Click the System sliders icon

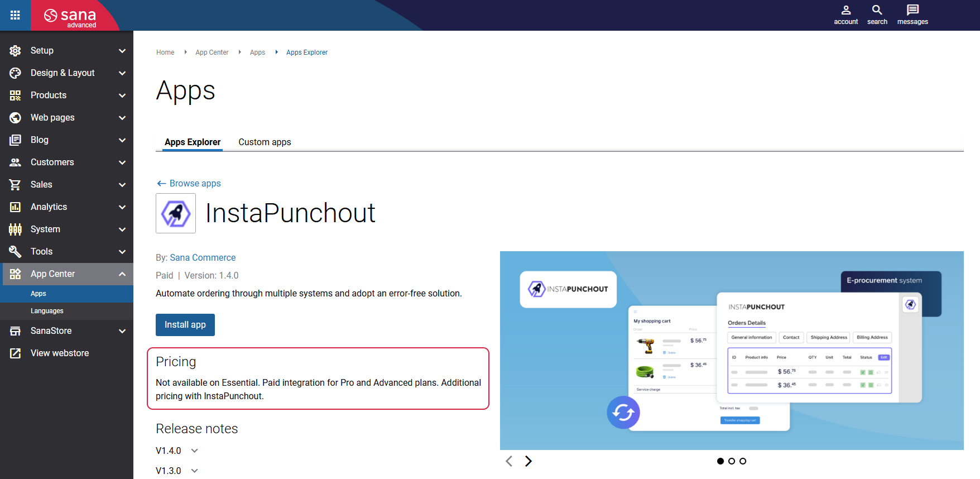coord(15,229)
